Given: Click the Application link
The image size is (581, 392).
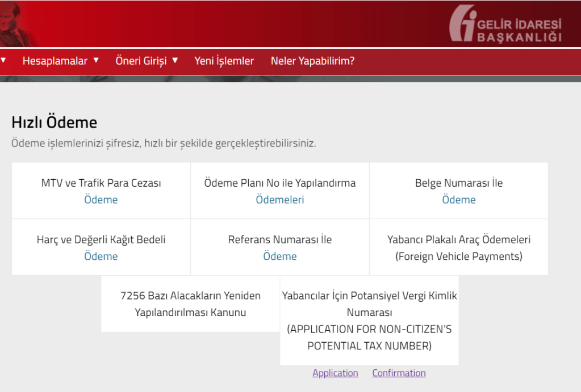Looking at the screenshot, I should coord(335,373).
